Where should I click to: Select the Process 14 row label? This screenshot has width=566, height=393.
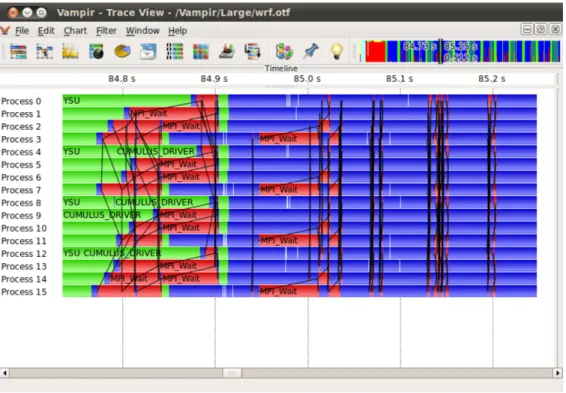(x=24, y=279)
